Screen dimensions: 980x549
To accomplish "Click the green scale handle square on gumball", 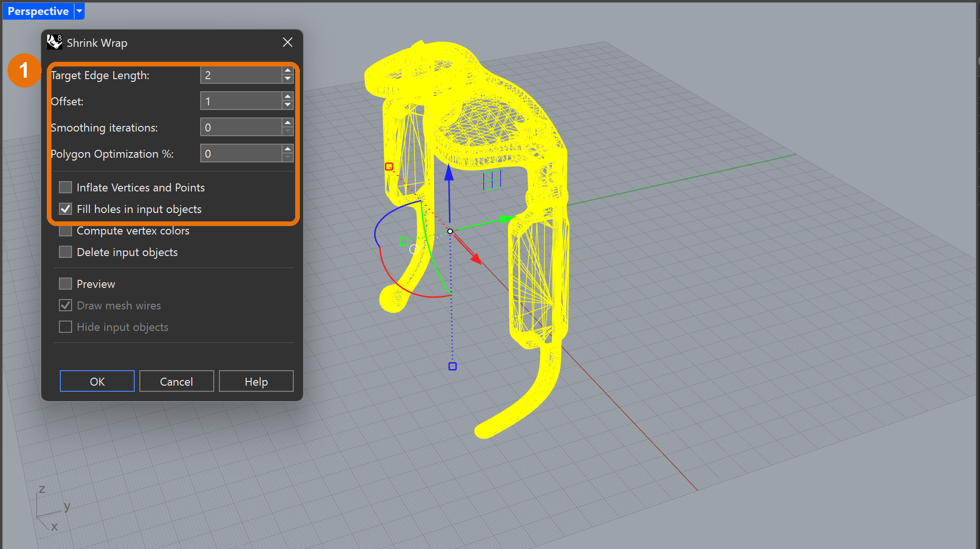I will click(404, 241).
